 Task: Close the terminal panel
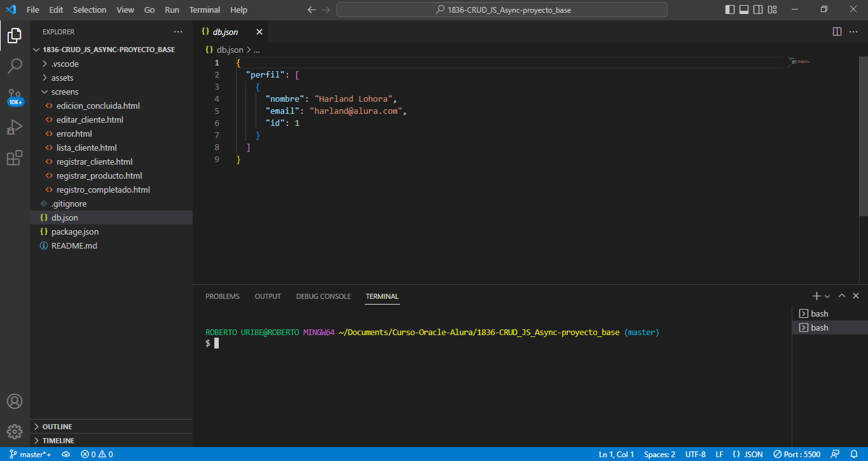[857, 296]
